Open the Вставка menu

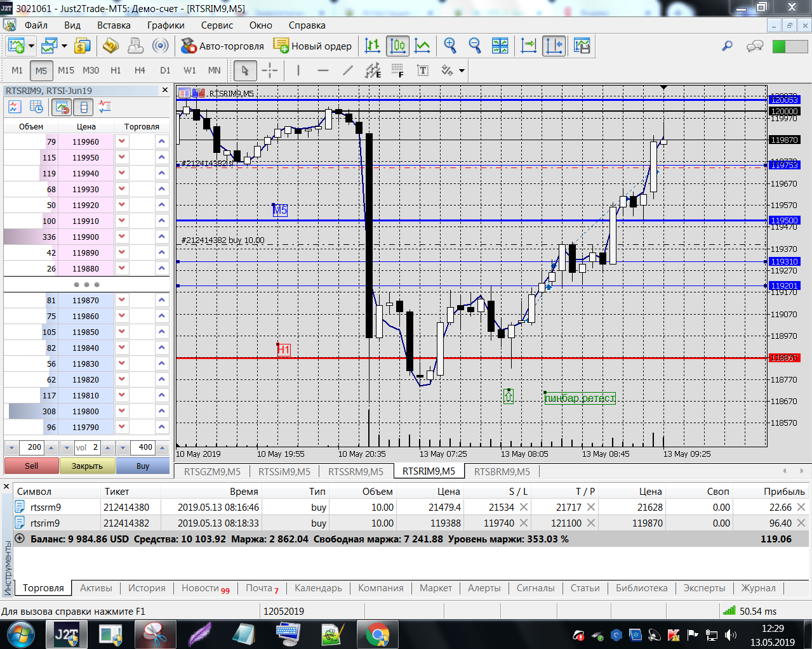click(x=114, y=25)
